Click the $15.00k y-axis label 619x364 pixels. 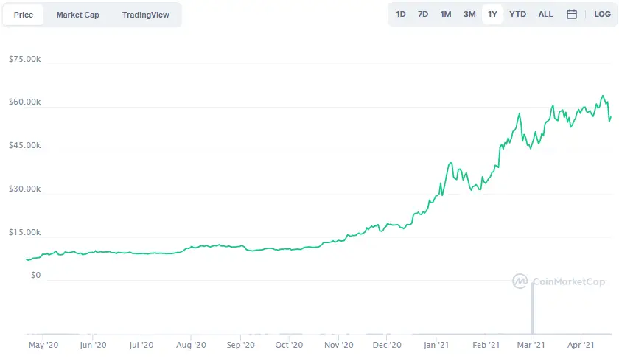(x=24, y=232)
